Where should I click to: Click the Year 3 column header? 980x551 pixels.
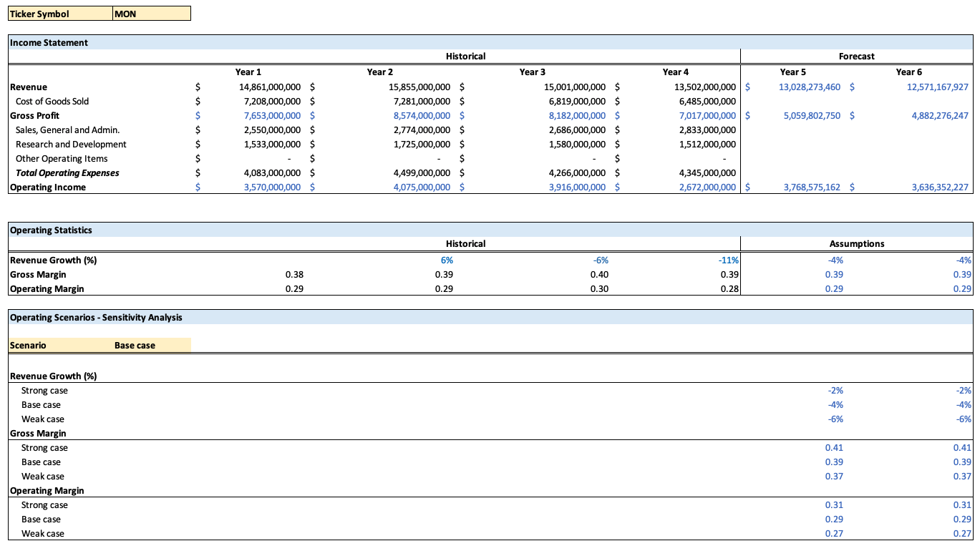click(x=533, y=72)
